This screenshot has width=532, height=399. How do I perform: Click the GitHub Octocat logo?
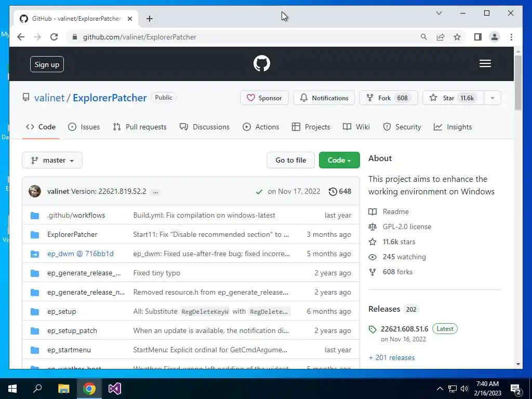click(262, 63)
